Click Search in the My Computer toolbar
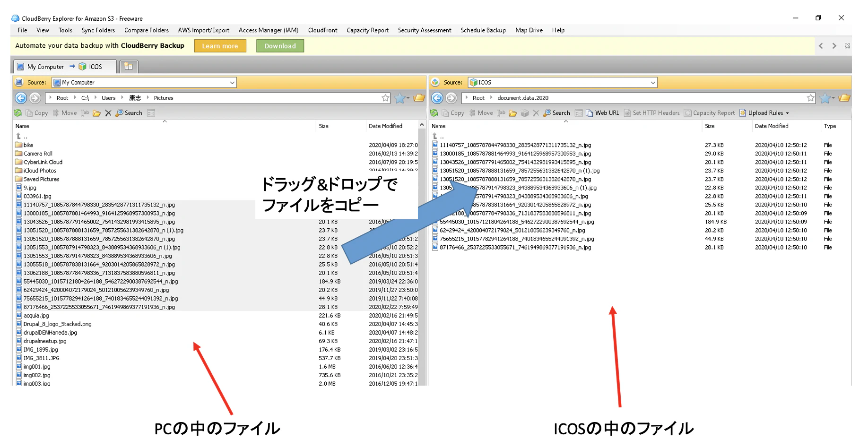The image size is (868, 448). (x=129, y=113)
